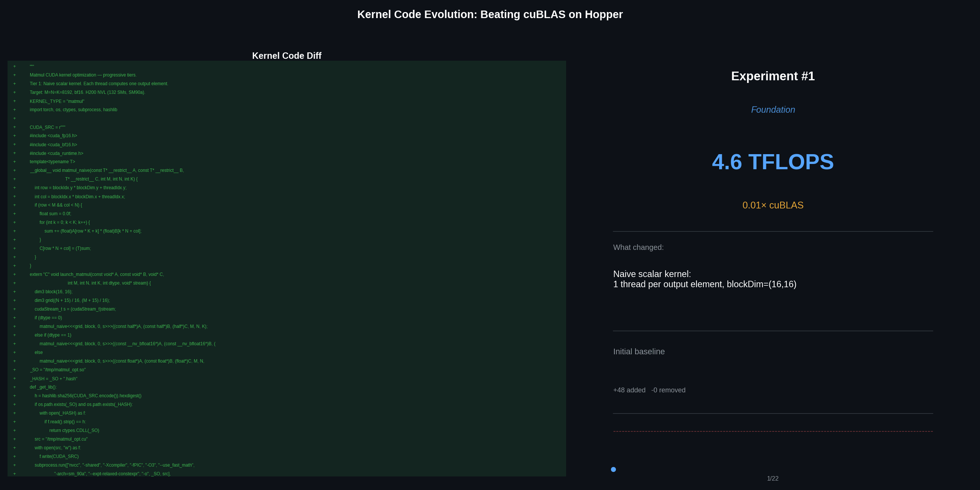Viewport: 980px width, 490px height.
Task: Click the 'for (int k = 0; k < K; k++)' line
Action: (65, 222)
